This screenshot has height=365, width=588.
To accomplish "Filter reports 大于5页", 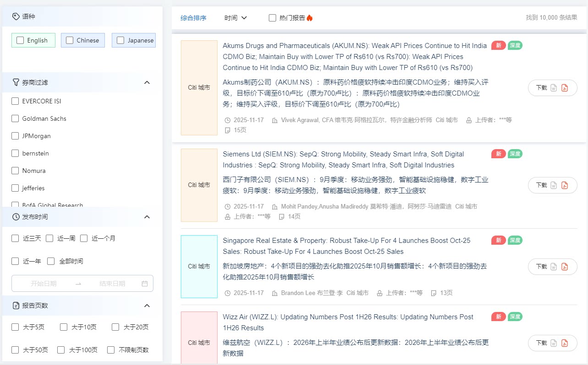I will (15, 327).
